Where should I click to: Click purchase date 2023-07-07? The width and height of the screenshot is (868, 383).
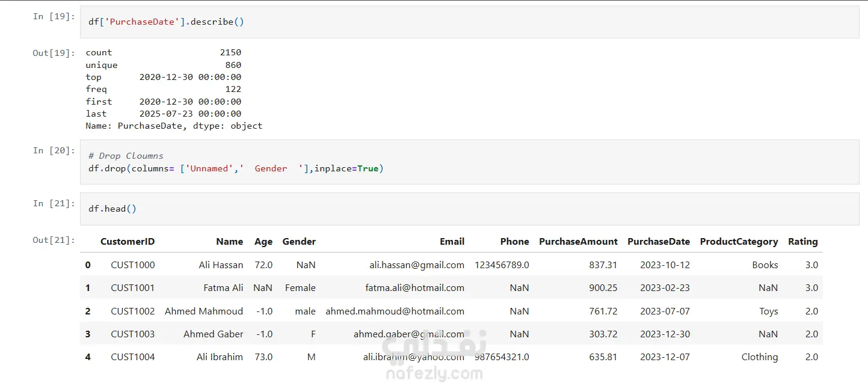tap(665, 311)
